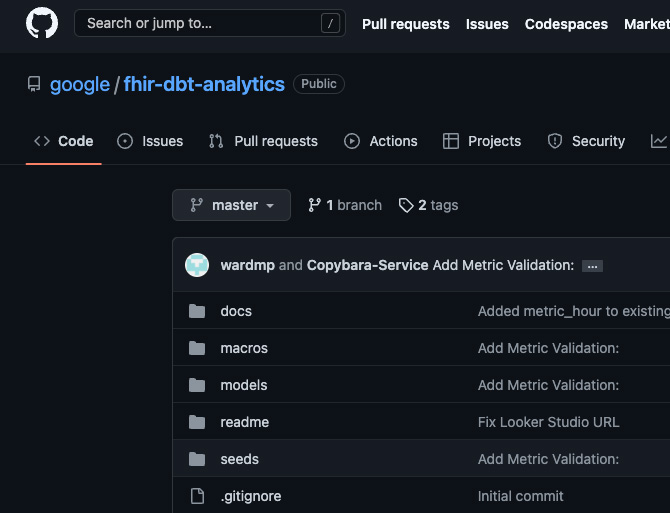
Task: Open Pull requests in top navigation
Action: point(405,24)
